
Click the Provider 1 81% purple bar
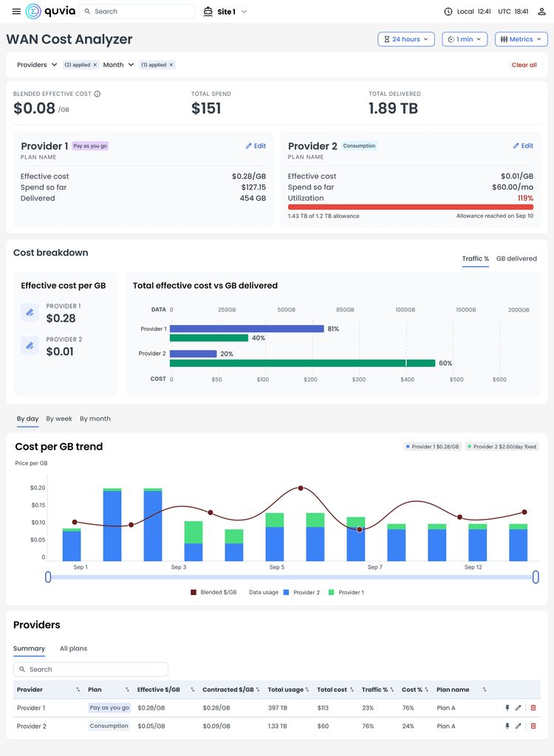pyautogui.click(x=247, y=329)
